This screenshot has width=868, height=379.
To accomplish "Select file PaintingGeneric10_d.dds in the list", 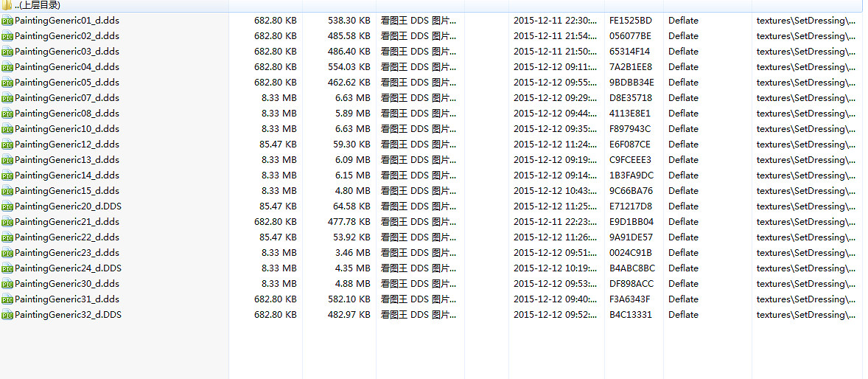I will tap(67, 129).
